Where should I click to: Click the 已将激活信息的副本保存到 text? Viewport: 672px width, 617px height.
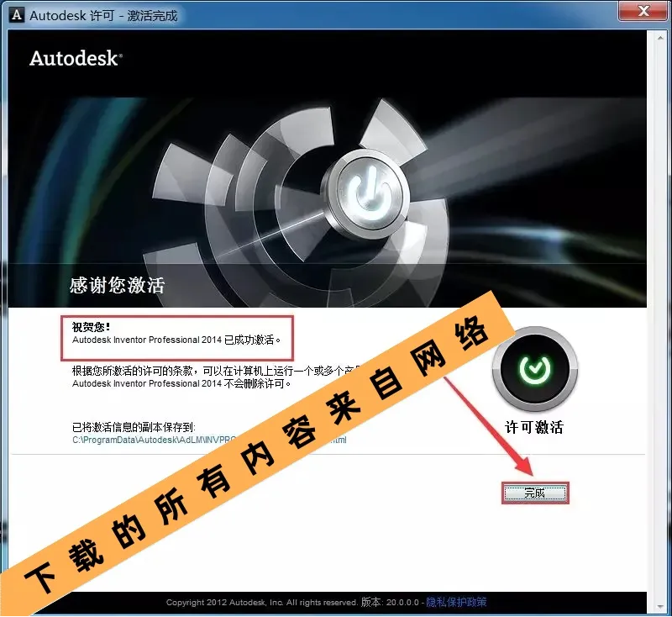tap(134, 427)
